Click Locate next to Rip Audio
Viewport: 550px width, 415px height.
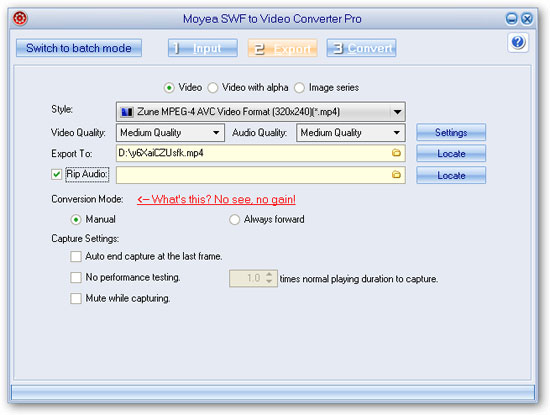[451, 175]
